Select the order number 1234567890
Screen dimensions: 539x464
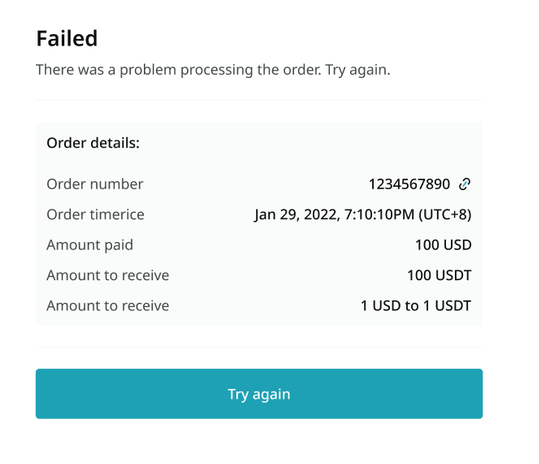409,184
